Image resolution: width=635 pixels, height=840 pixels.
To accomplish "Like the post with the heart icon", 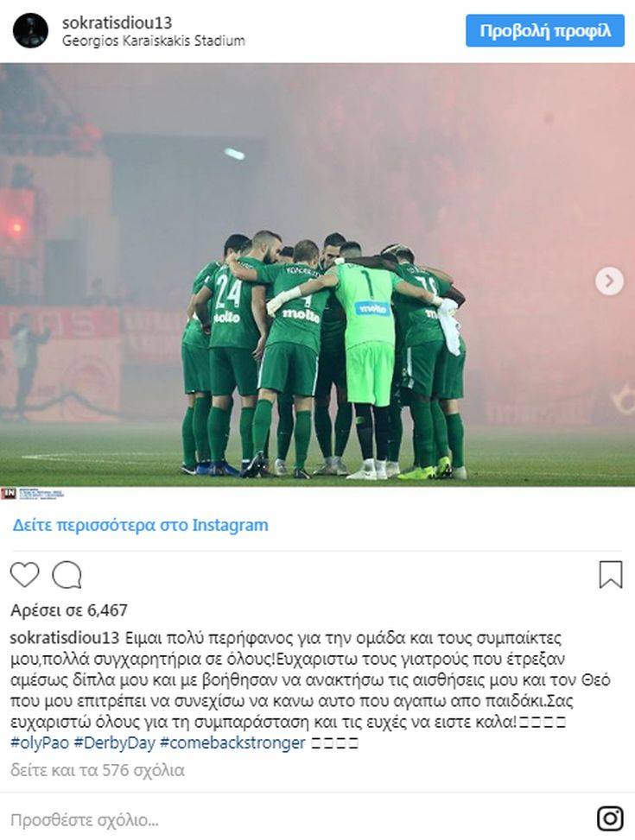I will point(25,575).
